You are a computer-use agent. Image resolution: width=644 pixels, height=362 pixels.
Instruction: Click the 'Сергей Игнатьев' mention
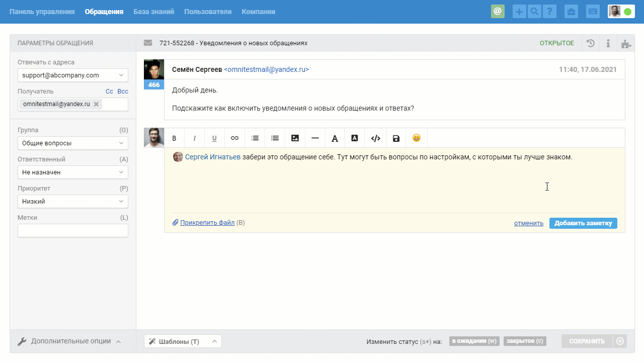pyautogui.click(x=213, y=157)
